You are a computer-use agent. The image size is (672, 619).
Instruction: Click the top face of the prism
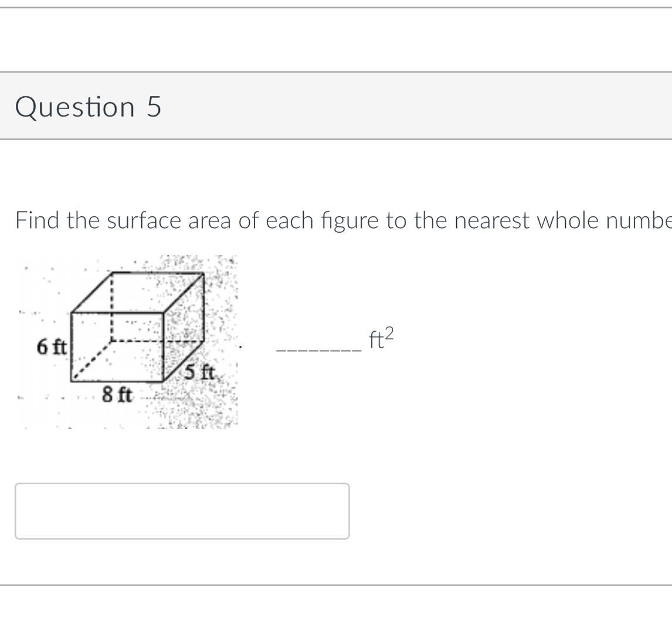click(138, 292)
